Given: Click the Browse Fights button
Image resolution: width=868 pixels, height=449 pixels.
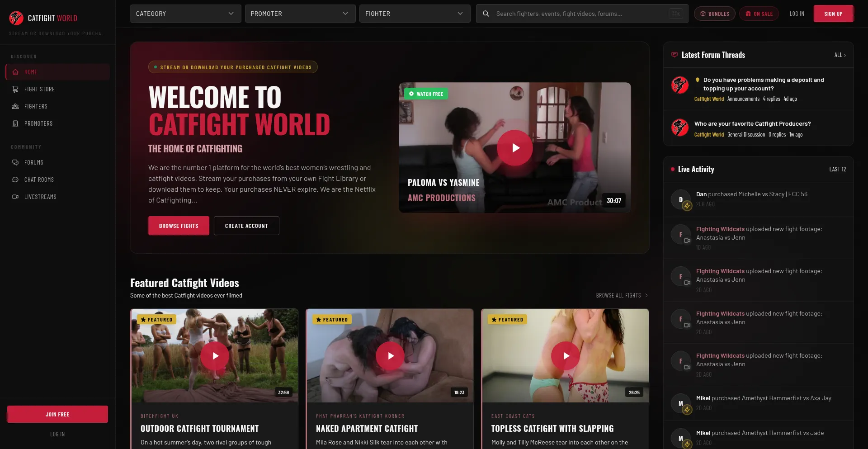Looking at the screenshot, I should [x=179, y=226].
